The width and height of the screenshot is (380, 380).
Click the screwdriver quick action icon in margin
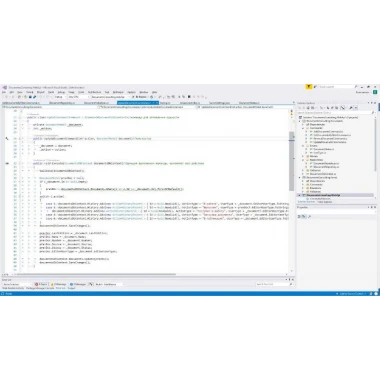pyautogui.click(x=7, y=138)
